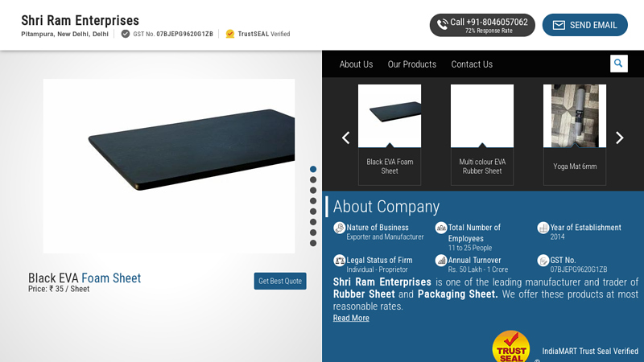The image size is (644, 362).
Task: Select the seventh slide indicator dot
Action: 313,232
